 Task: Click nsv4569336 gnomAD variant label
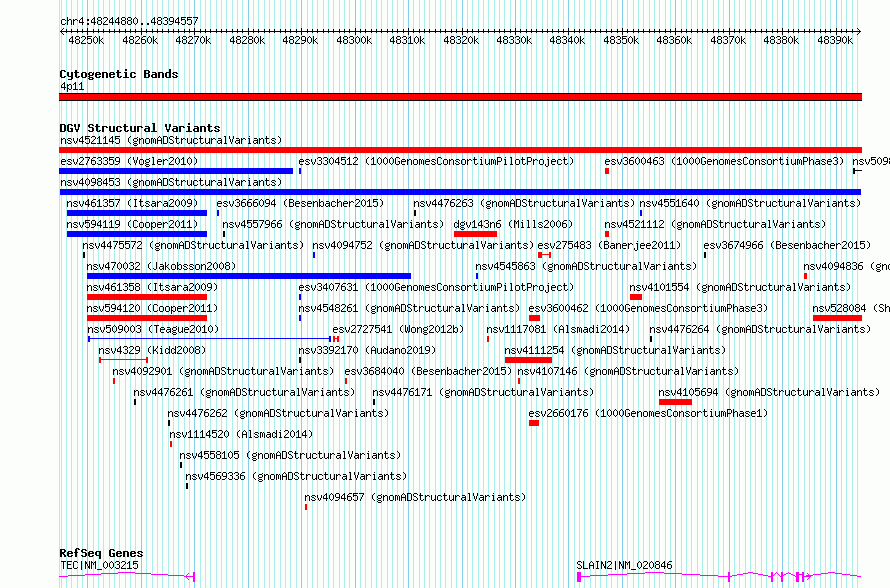point(296,476)
